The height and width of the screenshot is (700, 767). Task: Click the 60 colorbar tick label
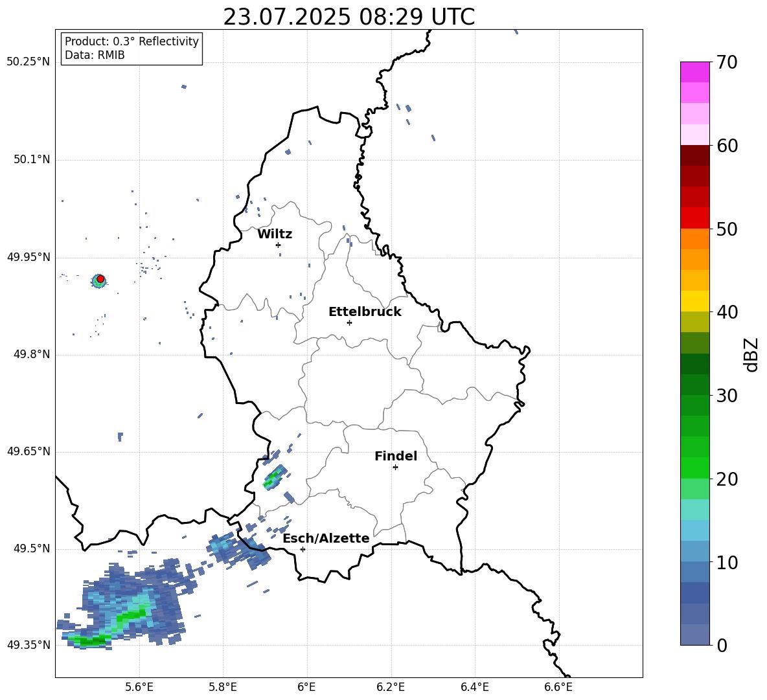727,146
